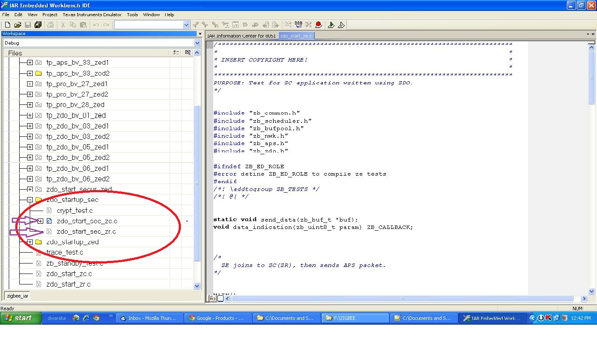Screen dimensions: 597x364
Task: Click the Cut scissors icon
Action: tap(63, 25)
